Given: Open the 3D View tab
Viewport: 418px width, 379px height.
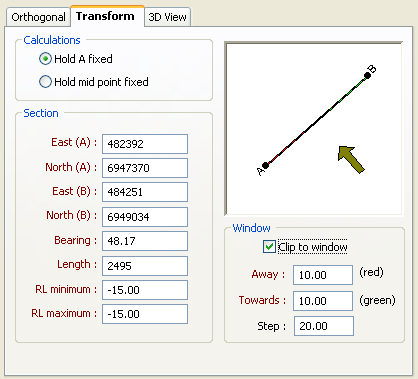Looking at the screenshot, I should coord(167,17).
